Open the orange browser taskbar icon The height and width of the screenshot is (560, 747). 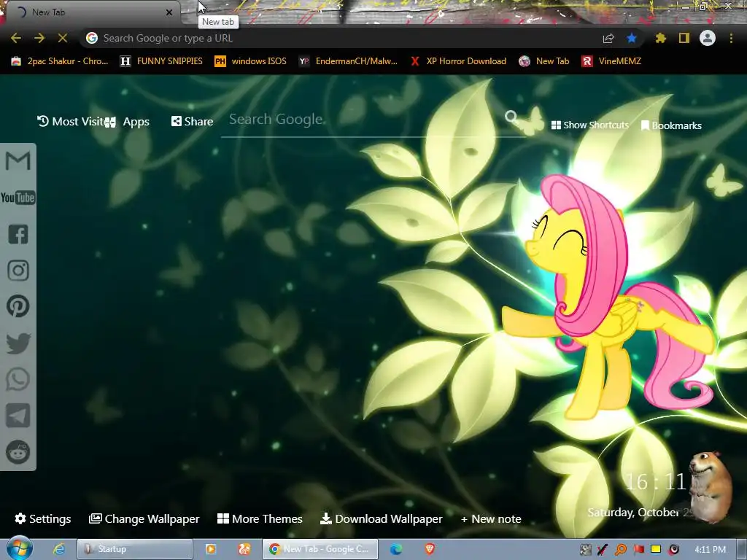[244, 549]
